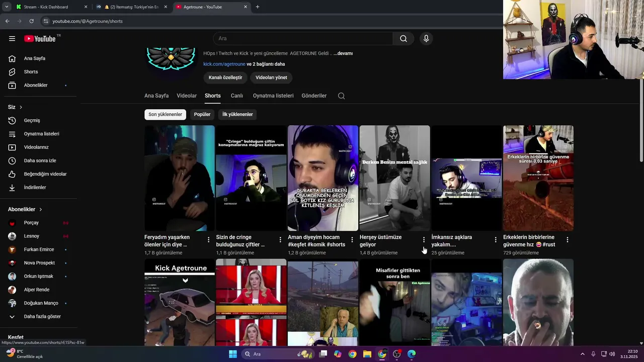Click Videoları yönet button
The height and width of the screenshot is (362, 644).
pyautogui.click(x=271, y=77)
